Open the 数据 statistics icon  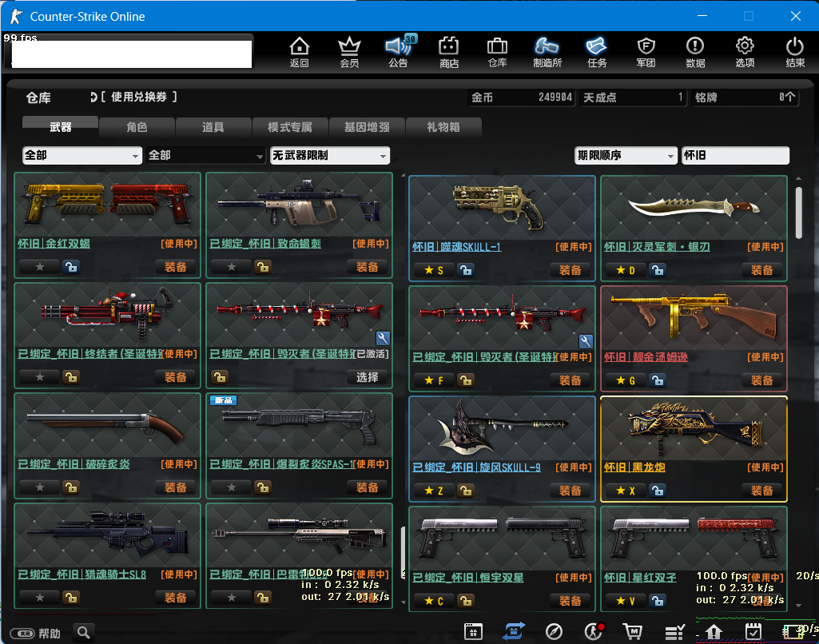(x=695, y=52)
